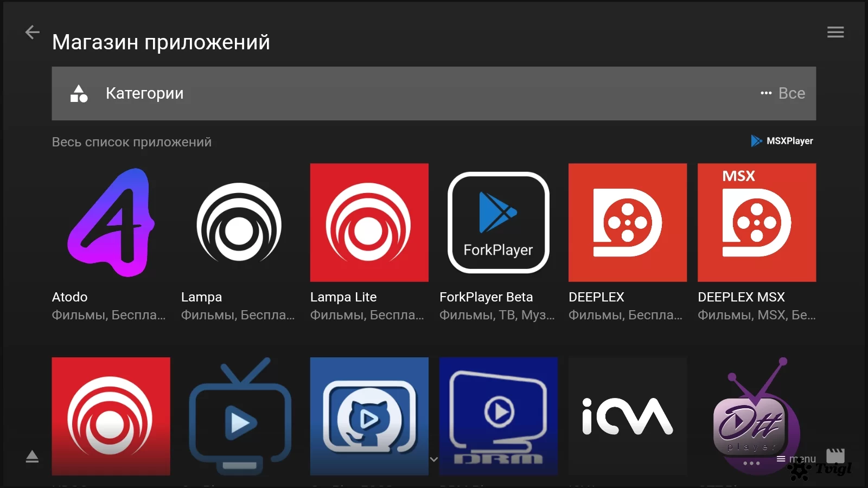The height and width of the screenshot is (488, 868).
Task: Click the three dots before Все
Action: (x=766, y=93)
